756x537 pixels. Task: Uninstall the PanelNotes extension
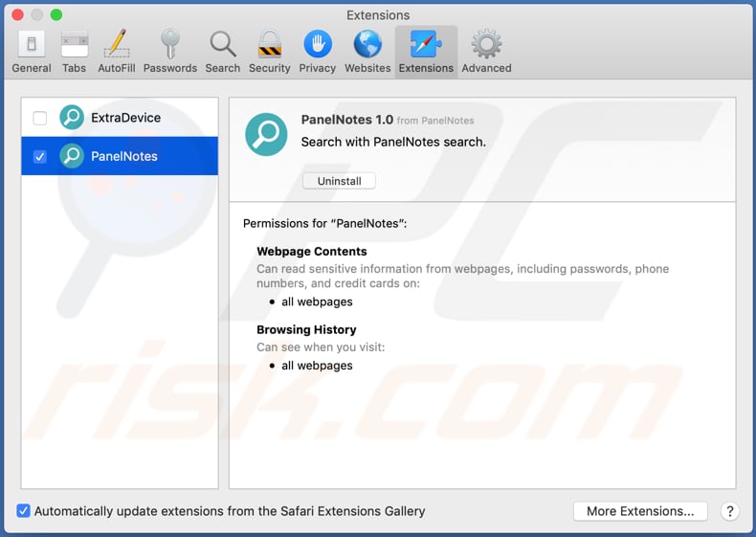339,181
